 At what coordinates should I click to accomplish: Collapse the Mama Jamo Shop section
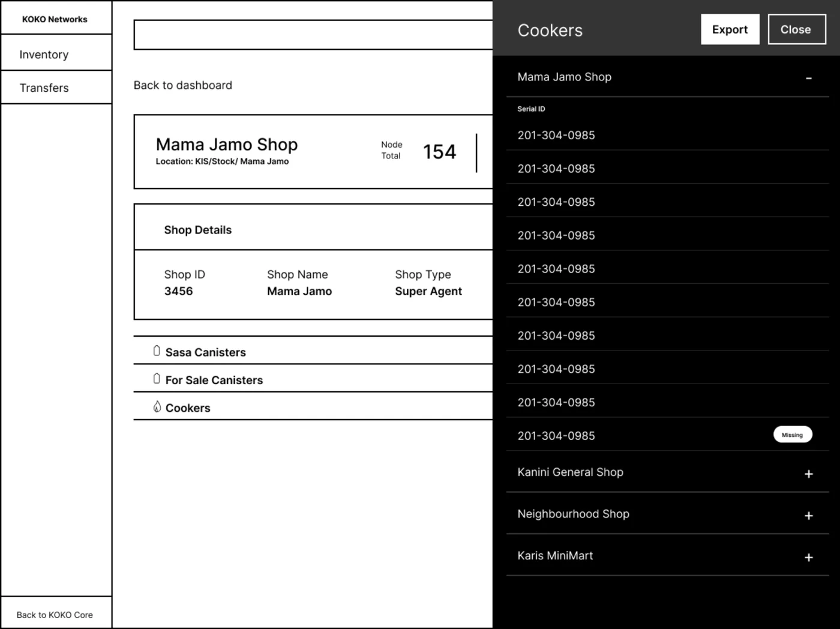tap(809, 78)
